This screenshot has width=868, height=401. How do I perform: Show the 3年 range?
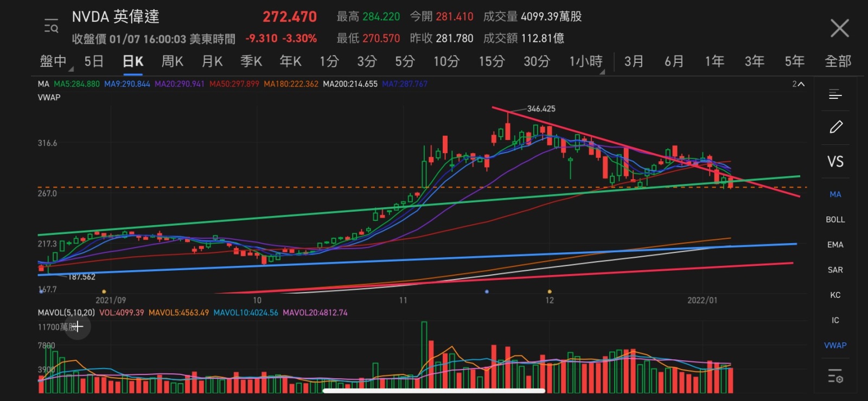[755, 61]
